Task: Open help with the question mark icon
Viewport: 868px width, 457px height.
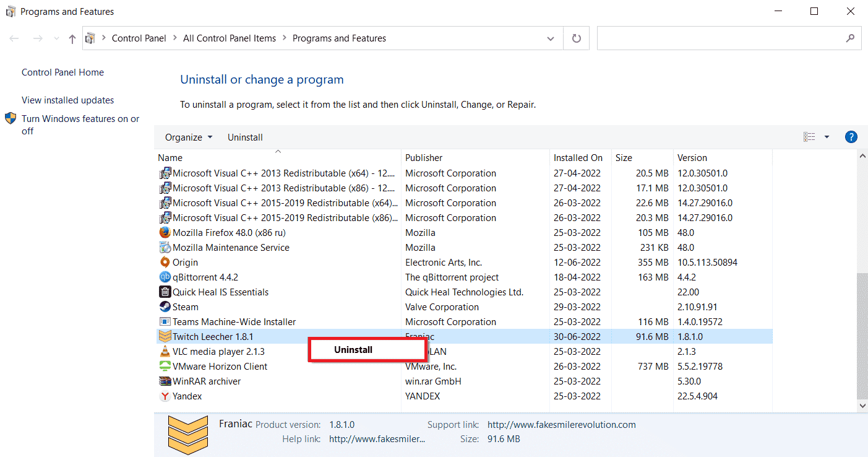Action: point(851,137)
